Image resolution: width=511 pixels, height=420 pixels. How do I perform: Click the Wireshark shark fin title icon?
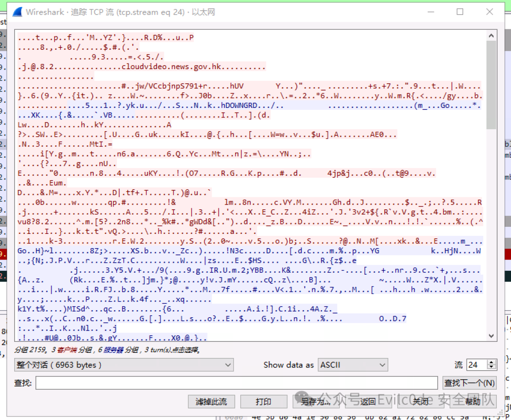click(18, 12)
